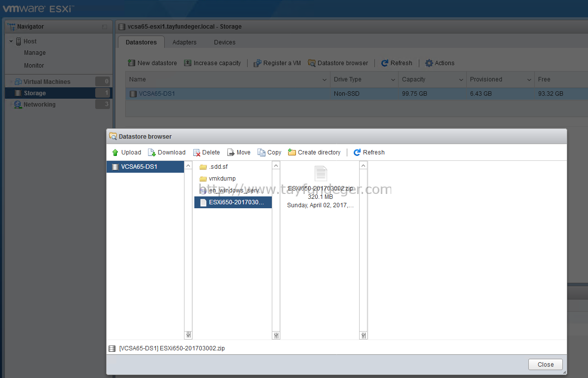Click the large ESXi650-201703002.zip file preview icon
The width and height of the screenshot is (588, 378).
coord(321,174)
